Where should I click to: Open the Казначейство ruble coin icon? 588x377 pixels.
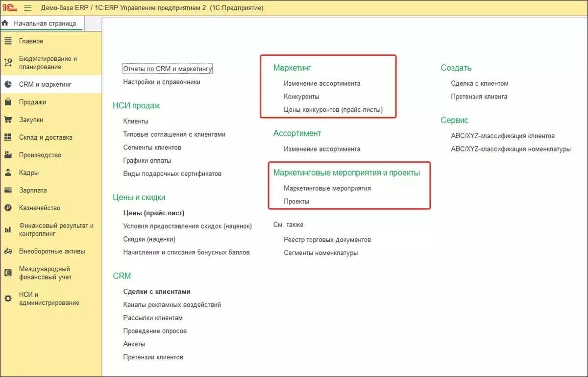[8, 208]
